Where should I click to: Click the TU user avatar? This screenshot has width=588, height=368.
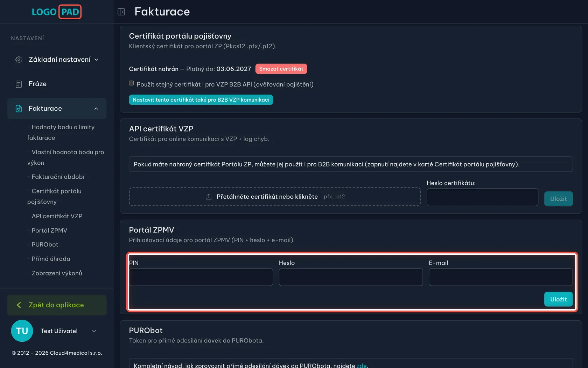tap(22, 331)
